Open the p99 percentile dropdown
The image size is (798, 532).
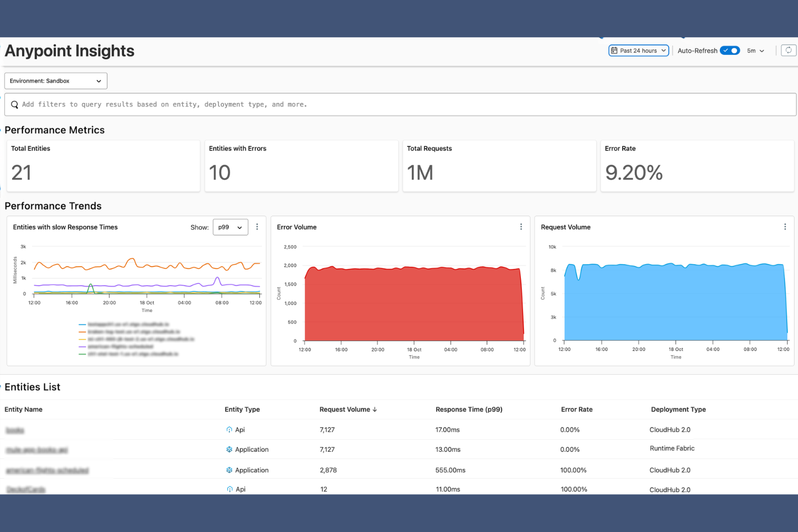click(230, 227)
